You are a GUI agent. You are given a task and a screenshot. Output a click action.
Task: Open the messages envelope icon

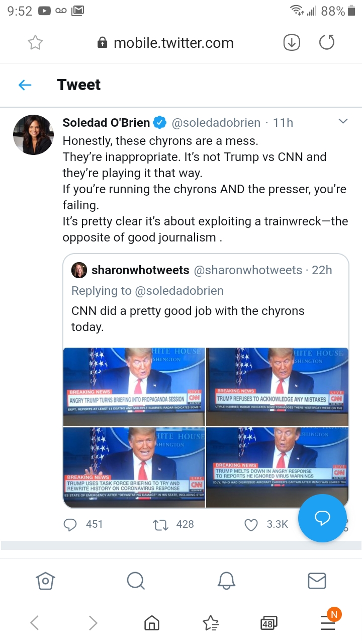click(317, 581)
